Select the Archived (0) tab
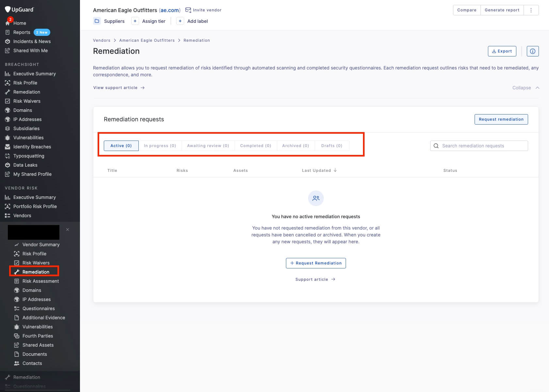The image size is (549, 392). (x=295, y=146)
